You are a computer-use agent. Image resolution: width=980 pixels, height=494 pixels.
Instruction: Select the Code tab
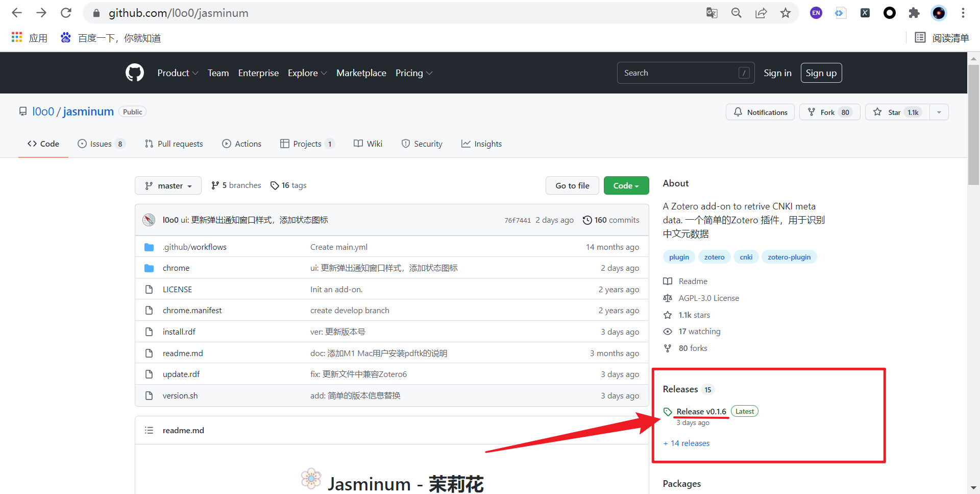coord(43,144)
